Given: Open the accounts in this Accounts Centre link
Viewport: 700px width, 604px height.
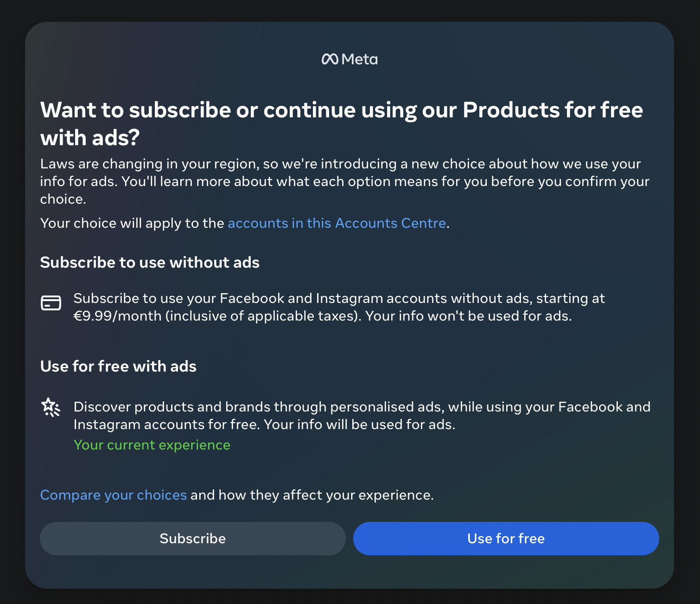Looking at the screenshot, I should pyautogui.click(x=337, y=223).
